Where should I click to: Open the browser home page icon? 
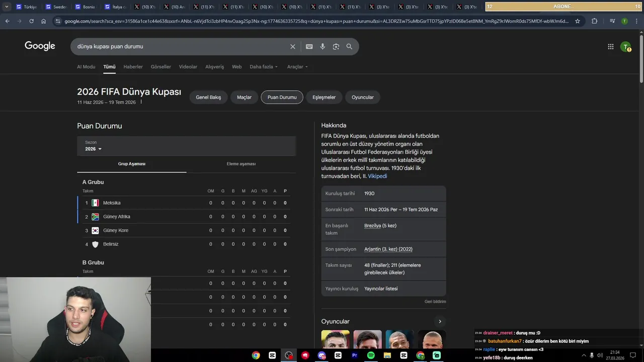[44, 21]
